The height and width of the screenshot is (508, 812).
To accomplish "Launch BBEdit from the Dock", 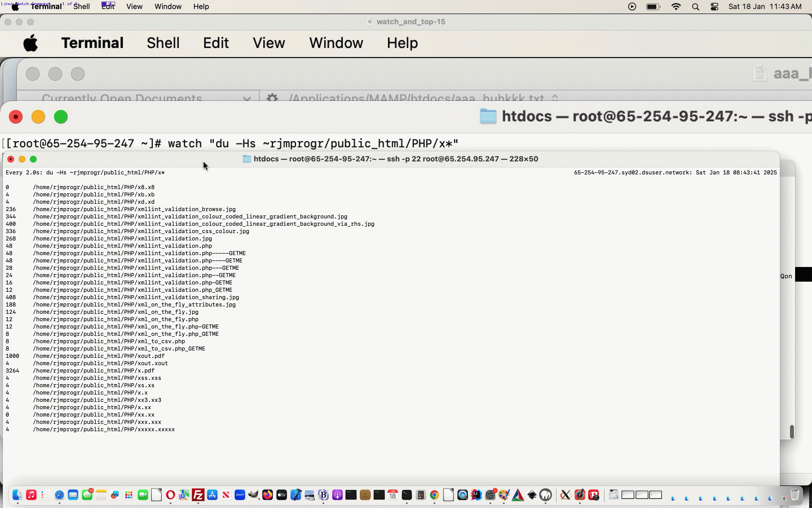I will (x=323, y=495).
